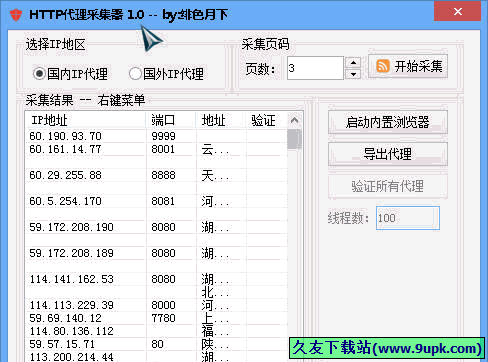Click port value 7780
488x362 pixels.
(x=163, y=318)
